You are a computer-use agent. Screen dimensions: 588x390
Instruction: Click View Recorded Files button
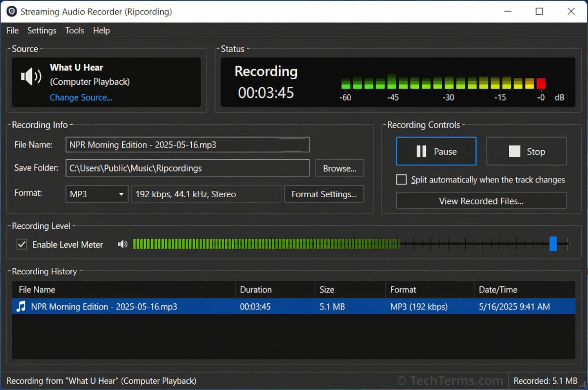[x=481, y=201]
